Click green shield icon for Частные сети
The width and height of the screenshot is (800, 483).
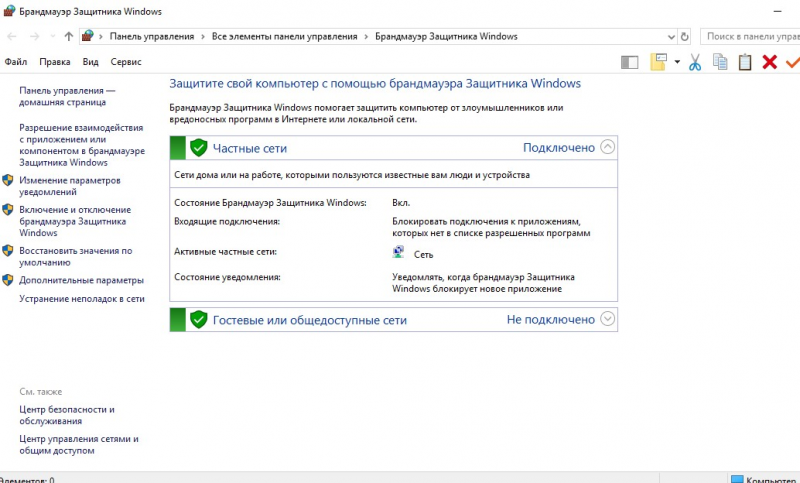[x=198, y=148]
